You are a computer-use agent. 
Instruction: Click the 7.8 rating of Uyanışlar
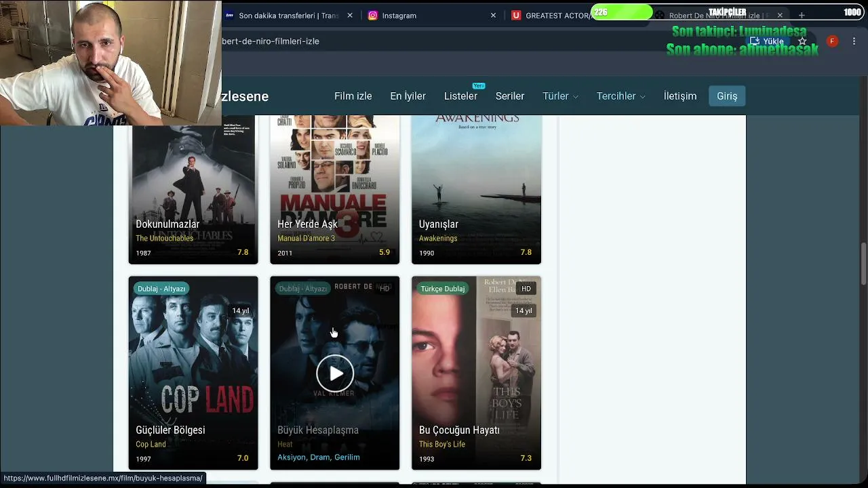coord(526,252)
